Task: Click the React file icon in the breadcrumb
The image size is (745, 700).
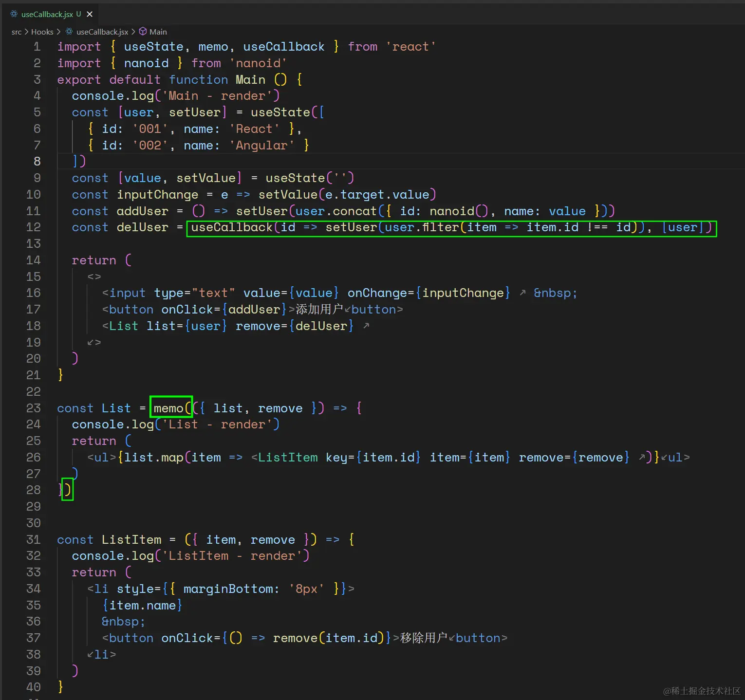Action: click(x=69, y=32)
